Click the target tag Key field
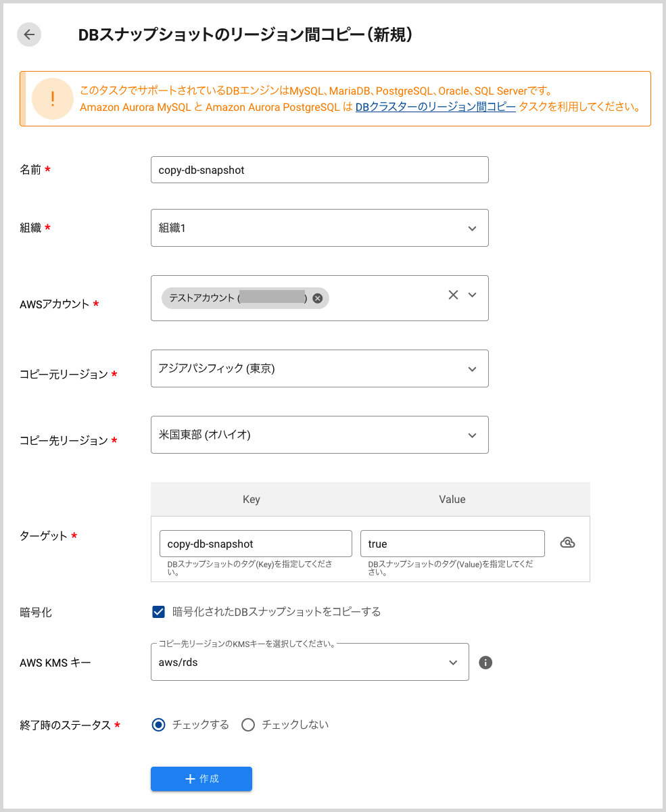Image resolution: width=666 pixels, height=812 pixels. [256, 544]
